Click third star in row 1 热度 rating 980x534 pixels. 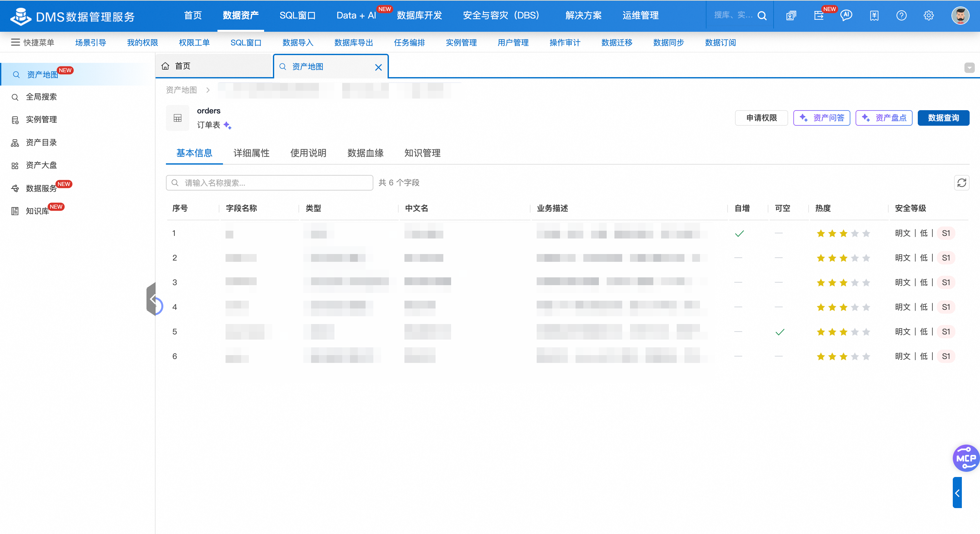pos(843,234)
